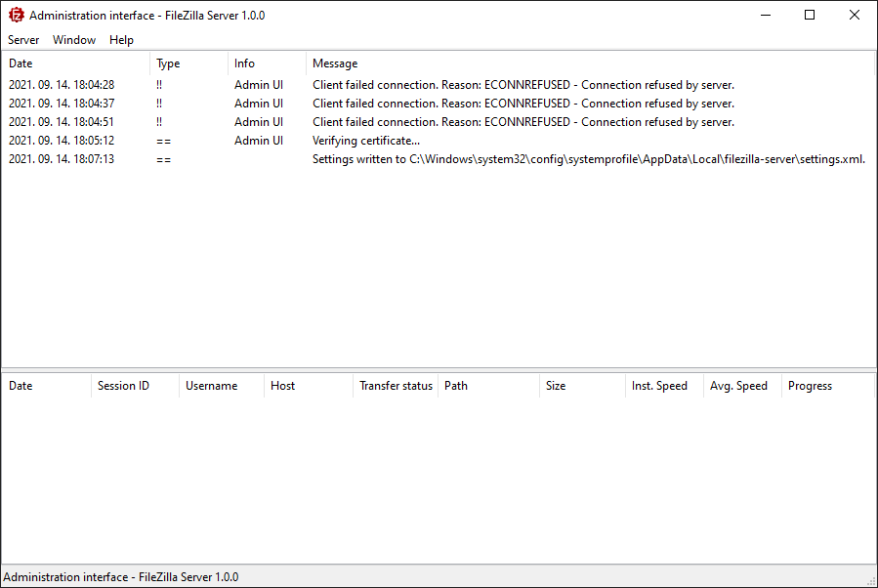Click the 'Verifying certificate...' message
The image size is (878, 588).
(366, 141)
